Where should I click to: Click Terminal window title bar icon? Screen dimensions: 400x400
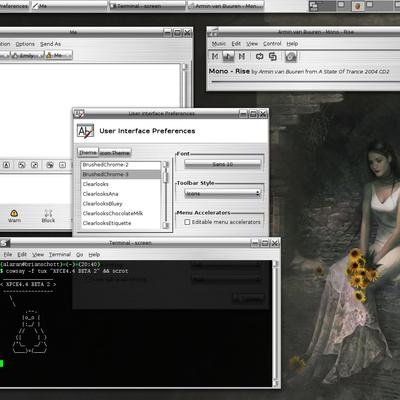click(4, 243)
